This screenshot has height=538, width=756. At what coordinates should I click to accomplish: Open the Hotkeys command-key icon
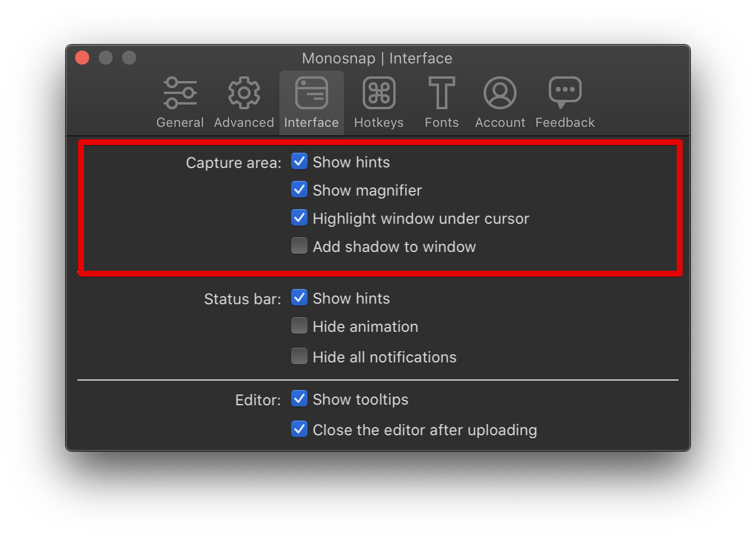click(x=379, y=93)
